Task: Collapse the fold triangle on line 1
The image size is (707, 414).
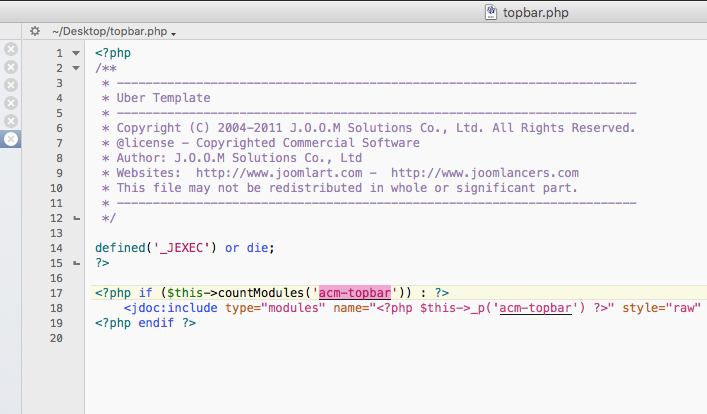Action: (76, 53)
